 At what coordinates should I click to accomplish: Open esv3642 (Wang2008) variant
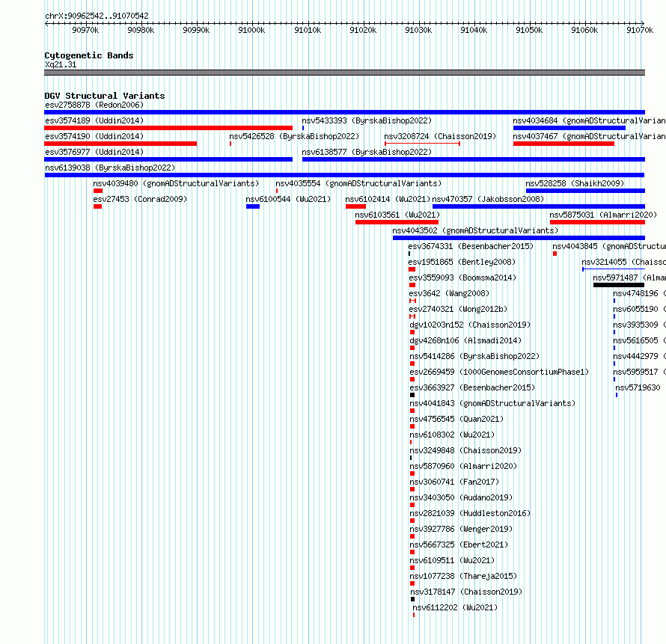pyautogui.click(x=449, y=293)
